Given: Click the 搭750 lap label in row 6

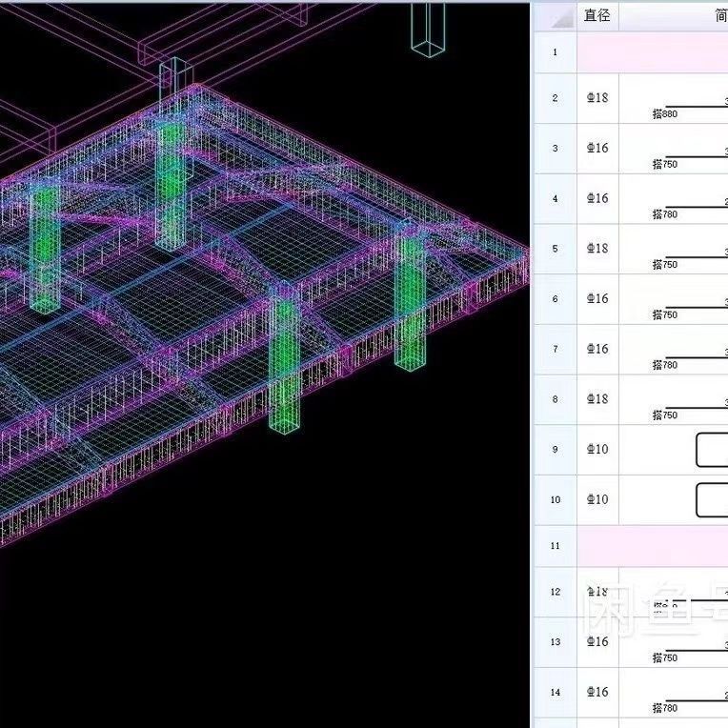Looking at the screenshot, I should 665,315.
